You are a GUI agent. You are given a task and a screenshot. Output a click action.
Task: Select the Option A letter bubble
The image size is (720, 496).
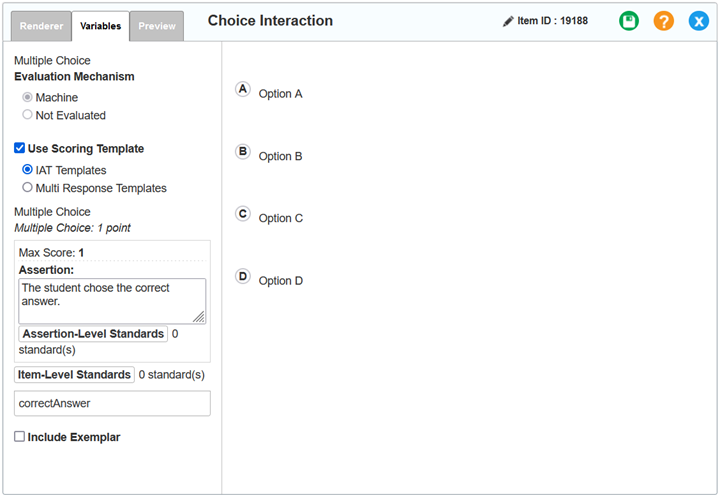click(x=243, y=89)
